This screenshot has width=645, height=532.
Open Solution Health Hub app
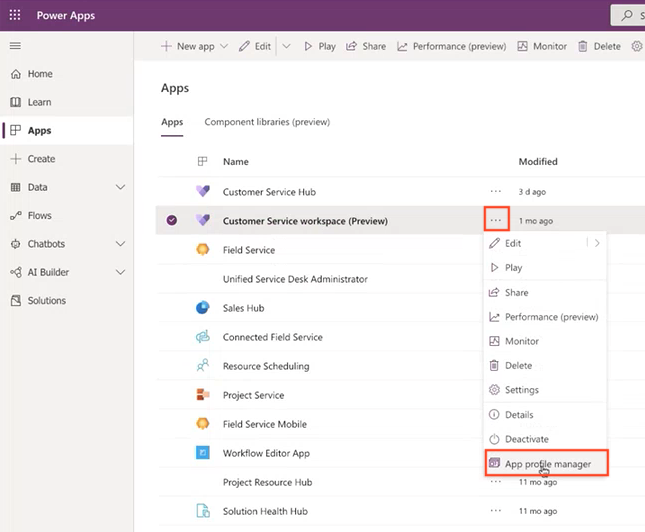pos(265,511)
